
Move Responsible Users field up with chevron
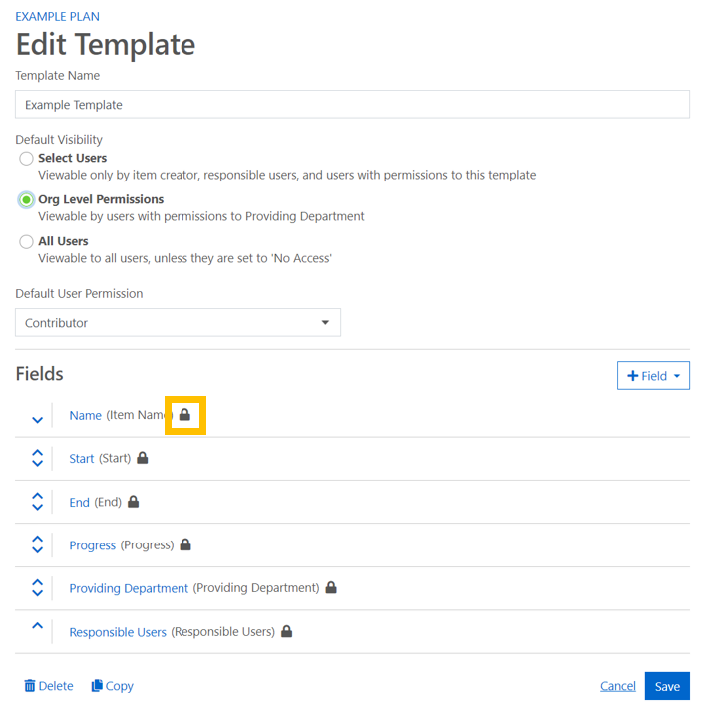pos(38,625)
